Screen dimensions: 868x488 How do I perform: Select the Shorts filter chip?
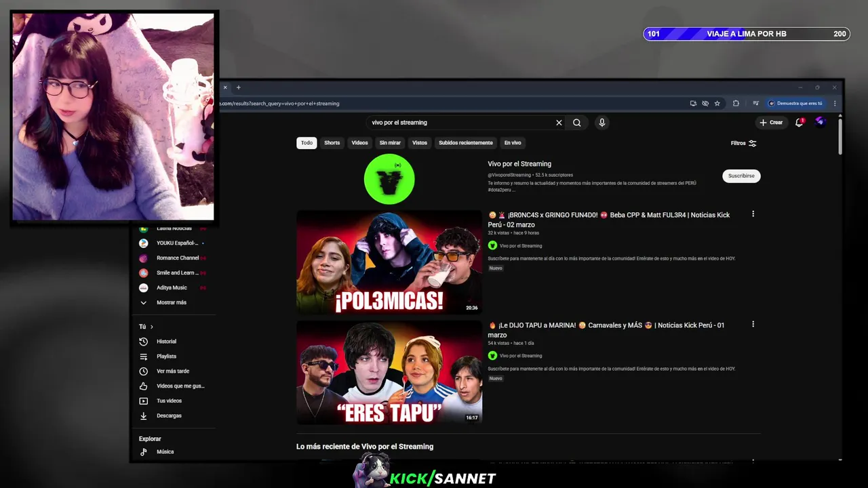332,143
